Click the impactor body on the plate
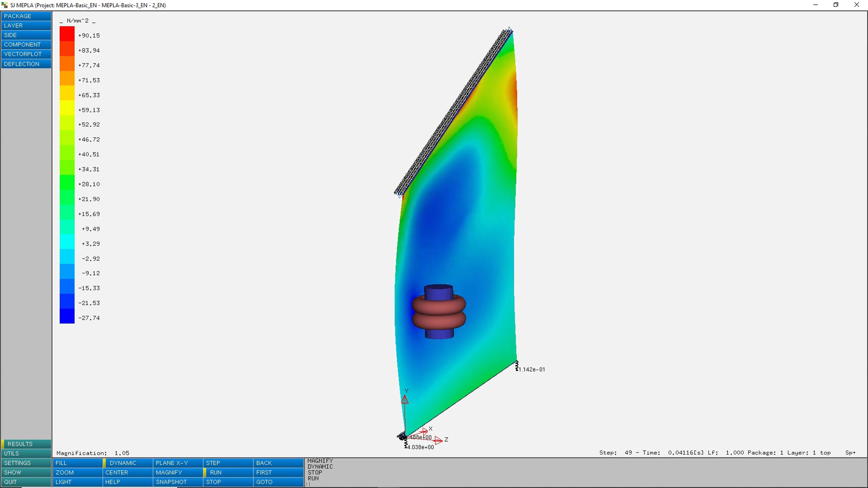The width and height of the screenshot is (868, 488). 439,312
